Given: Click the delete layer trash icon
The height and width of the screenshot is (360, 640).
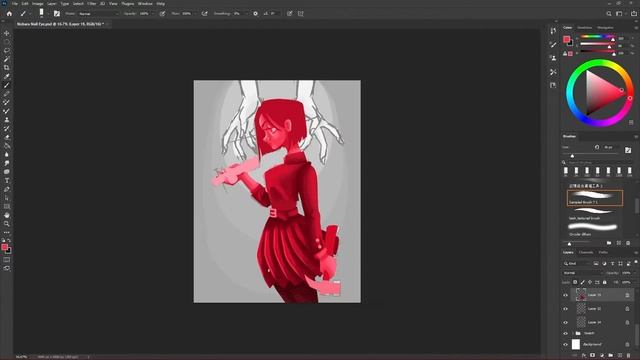Looking at the screenshot, I should coord(629,356).
